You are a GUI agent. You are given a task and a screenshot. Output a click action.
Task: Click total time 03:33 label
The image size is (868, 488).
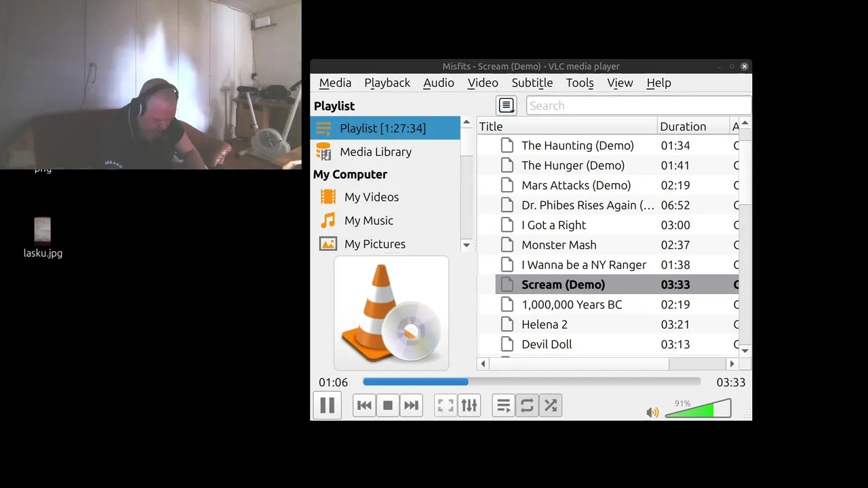[x=731, y=382]
